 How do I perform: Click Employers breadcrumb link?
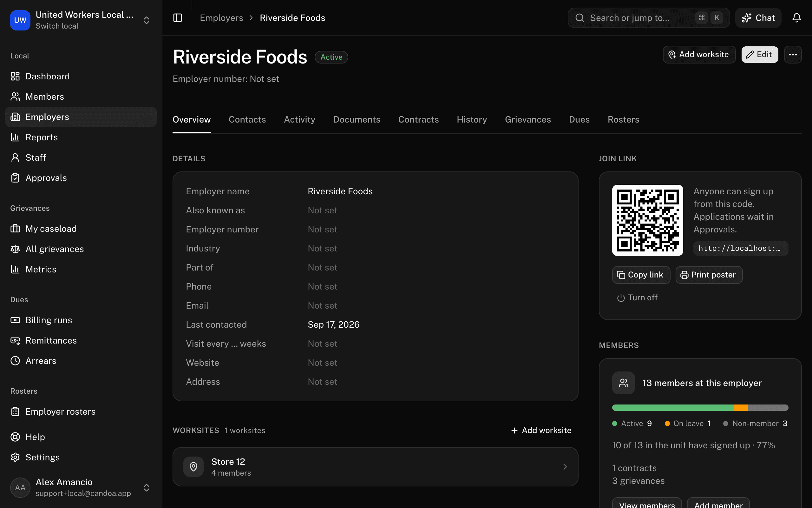(x=221, y=18)
